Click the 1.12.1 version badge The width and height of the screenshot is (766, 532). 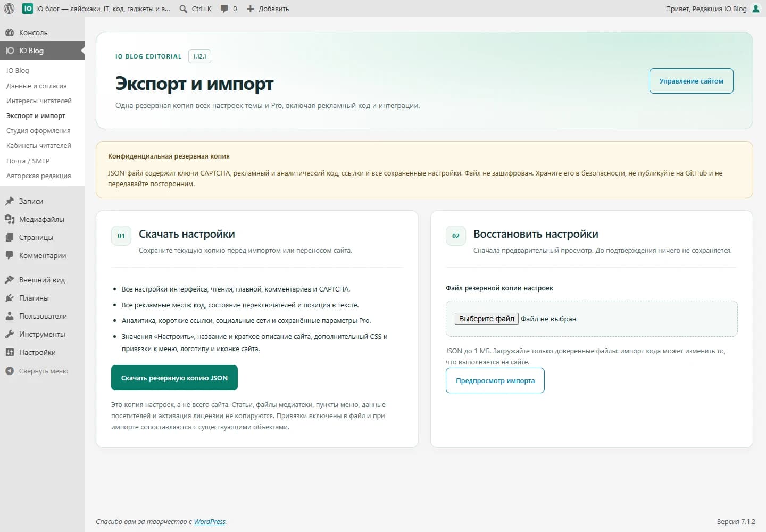[199, 56]
